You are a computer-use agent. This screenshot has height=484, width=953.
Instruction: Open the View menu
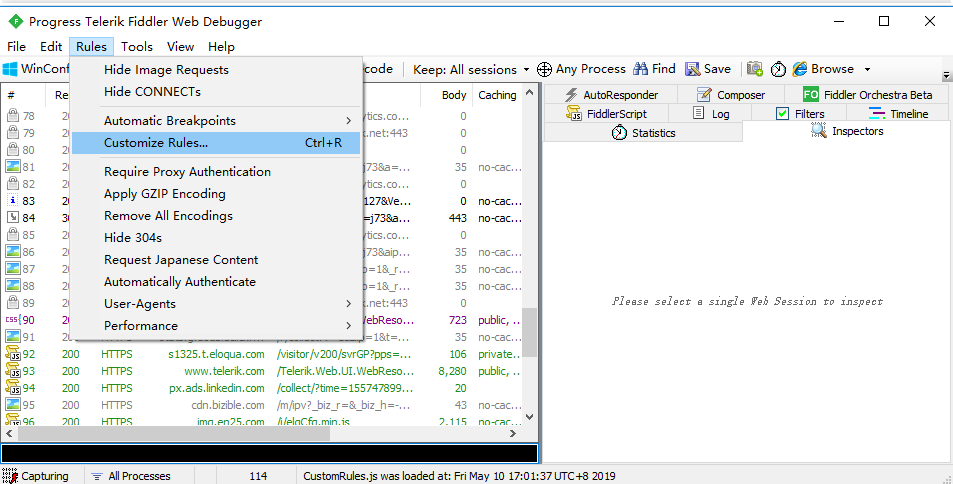tap(181, 47)
